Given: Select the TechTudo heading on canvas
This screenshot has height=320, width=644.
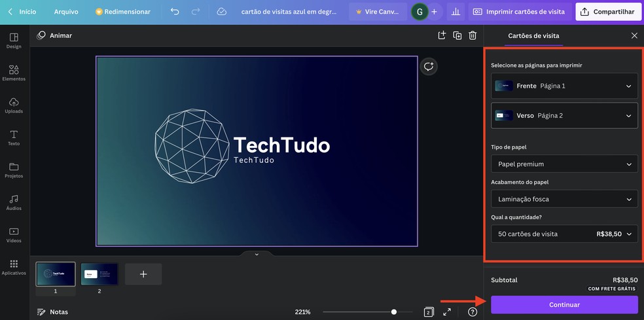Looking at the screenshot, I should (281, 145).
